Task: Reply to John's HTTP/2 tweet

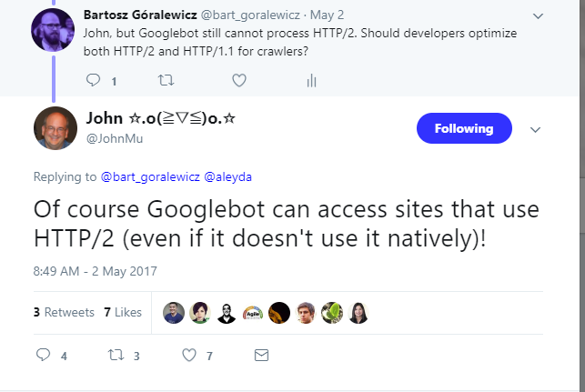Action: 40,355
